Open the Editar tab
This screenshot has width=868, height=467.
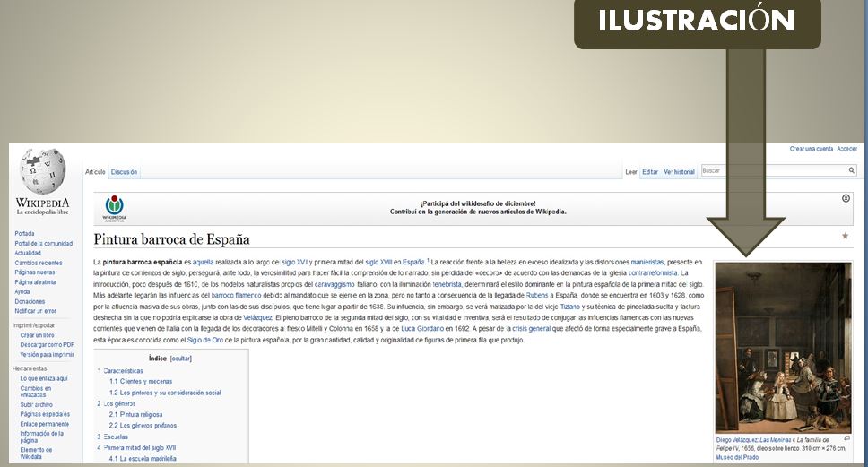tap(650, 172)
